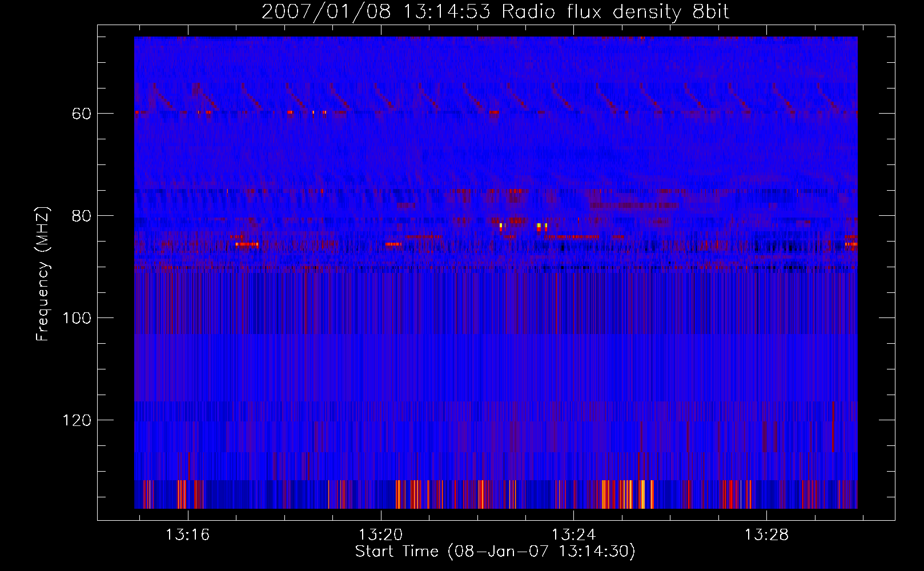Click the 'Start Time (08-Jan-07 13:14:30)' axis label
This screenshot has width=924, height=571.
coord(495,552)
